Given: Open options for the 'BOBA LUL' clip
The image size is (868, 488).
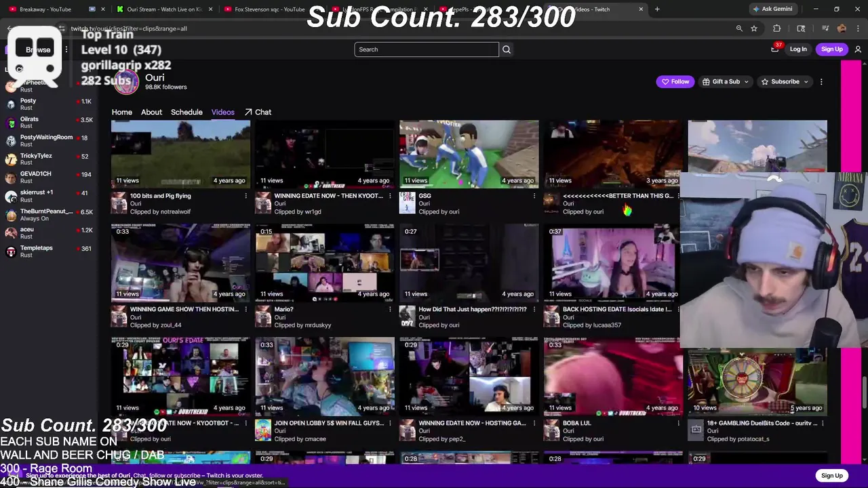Looking at the screenshot, I should pyautogui.click(x=678, y=423).
